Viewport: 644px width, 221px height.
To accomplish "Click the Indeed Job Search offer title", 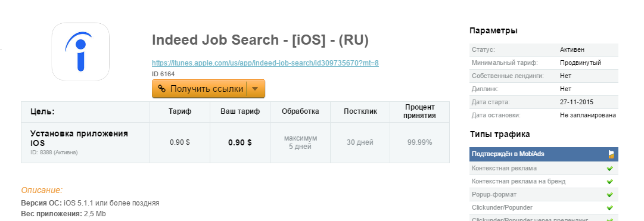I will (260, 41).
